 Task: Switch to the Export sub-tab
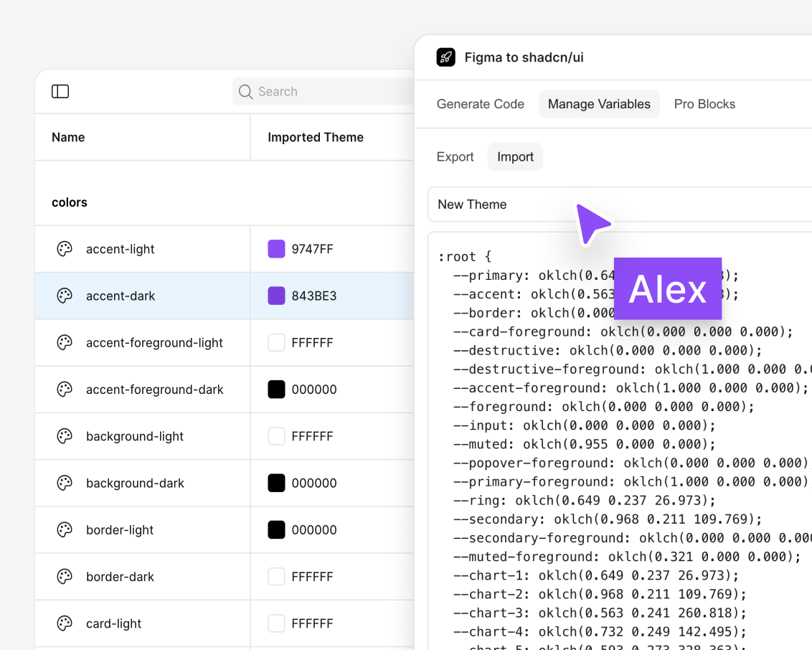point(455,157)
